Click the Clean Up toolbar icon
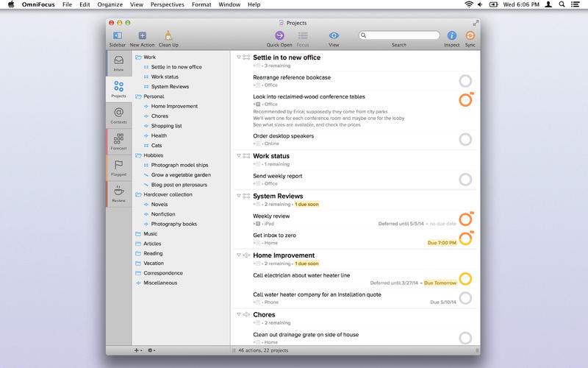This screenshot has height=368, width=588. point(168,35)
